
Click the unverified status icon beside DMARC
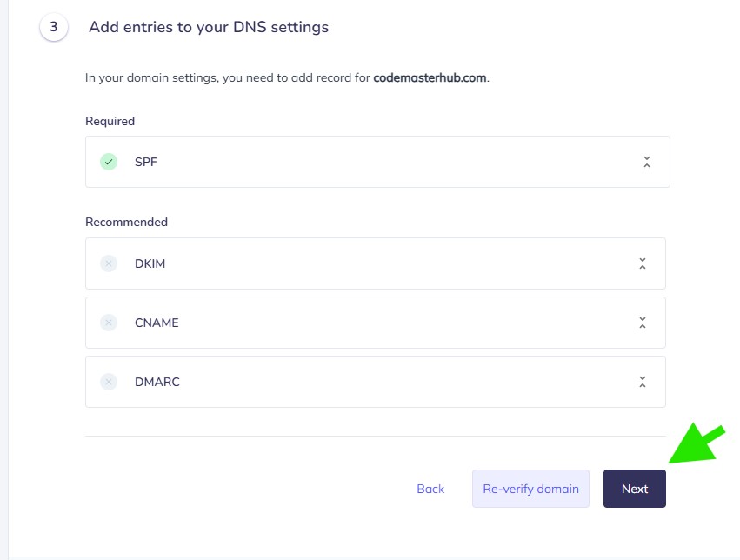[109, 382]
